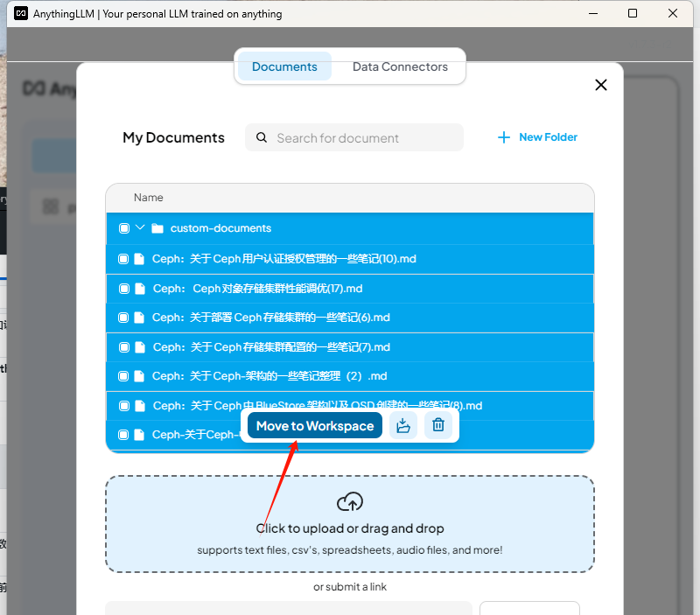700x615 pixels.
Task: Click file icon of the (6).md document
Action: [139, 318]
